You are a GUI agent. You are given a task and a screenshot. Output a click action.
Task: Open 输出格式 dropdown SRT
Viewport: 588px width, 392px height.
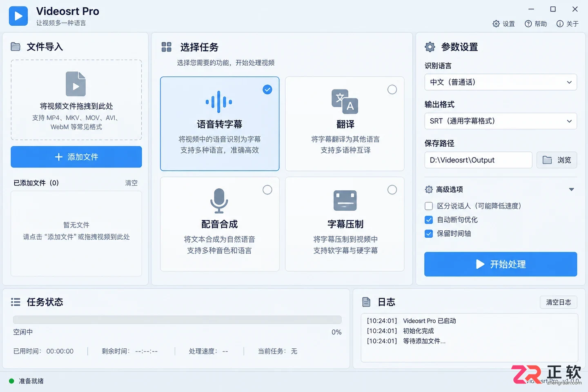[x=501, y=121]
